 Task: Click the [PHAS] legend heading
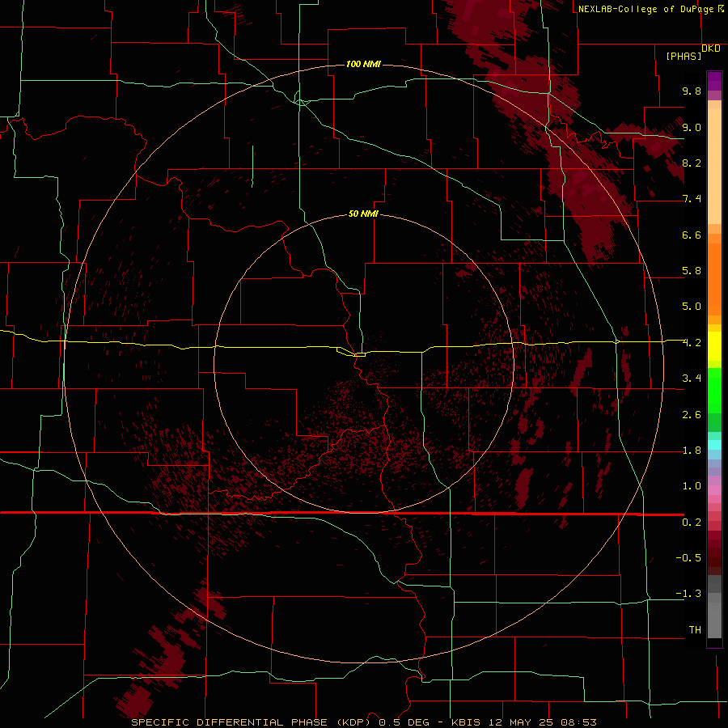pyautogui.click(x=684, y=56)
